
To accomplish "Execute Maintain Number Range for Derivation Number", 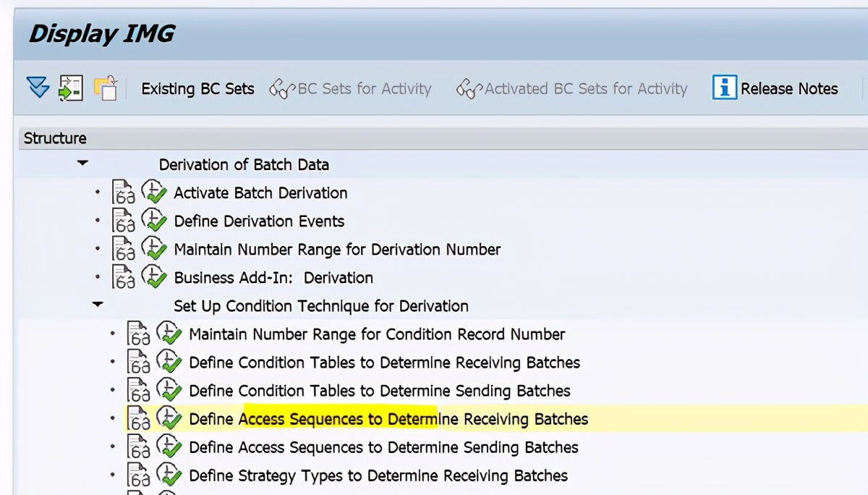I will 154,248.
